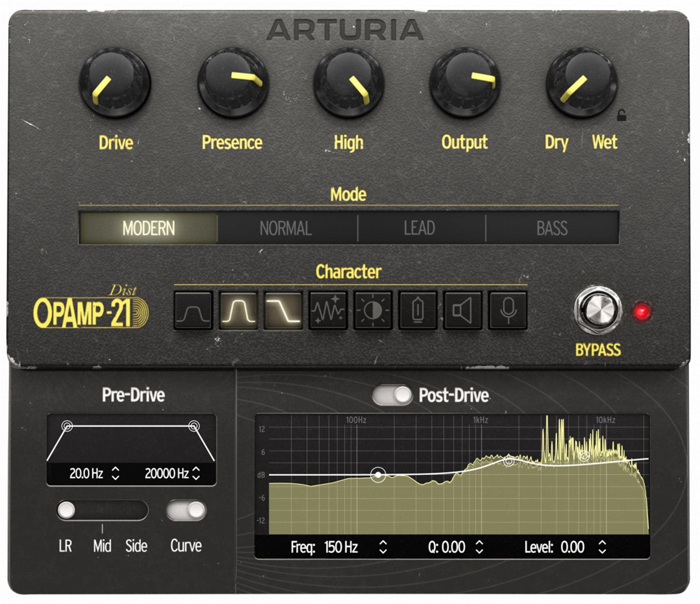
Task: Enable the speaker cabinet Character icon
Action: [462, 310]
